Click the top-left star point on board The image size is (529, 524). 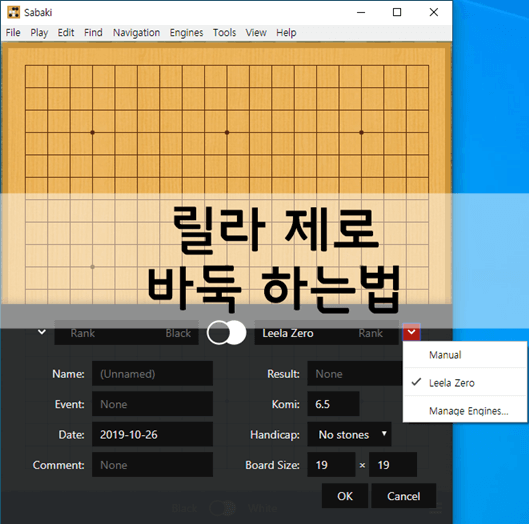pos(92,133)
